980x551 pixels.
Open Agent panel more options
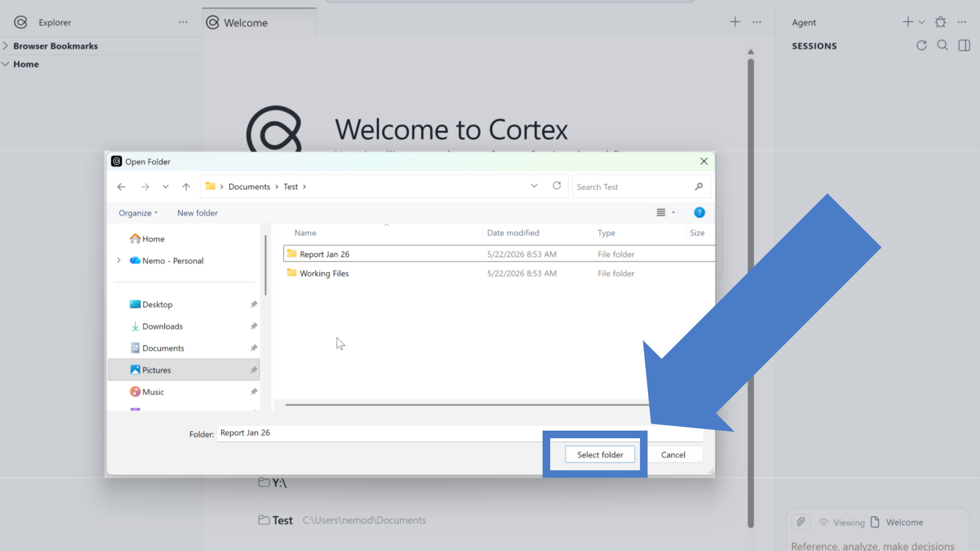pos(962,22)
